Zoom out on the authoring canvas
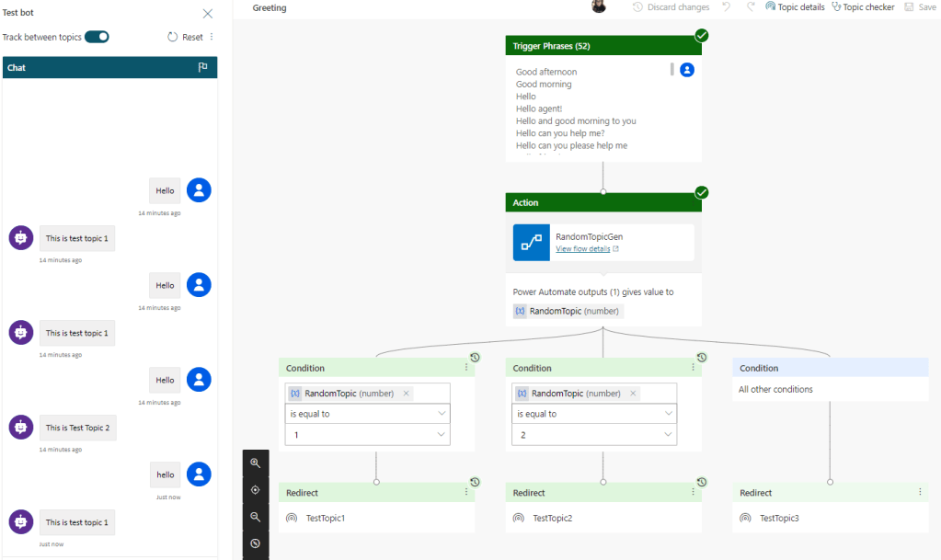 256,517
